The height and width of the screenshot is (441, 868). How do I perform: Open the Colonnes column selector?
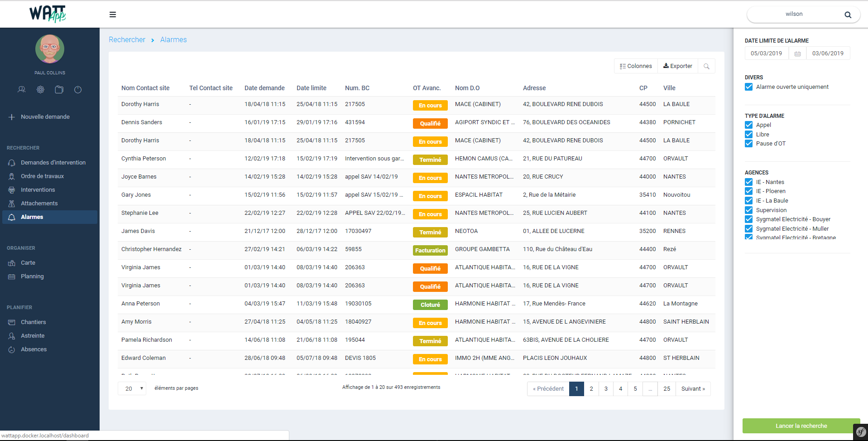636,66
